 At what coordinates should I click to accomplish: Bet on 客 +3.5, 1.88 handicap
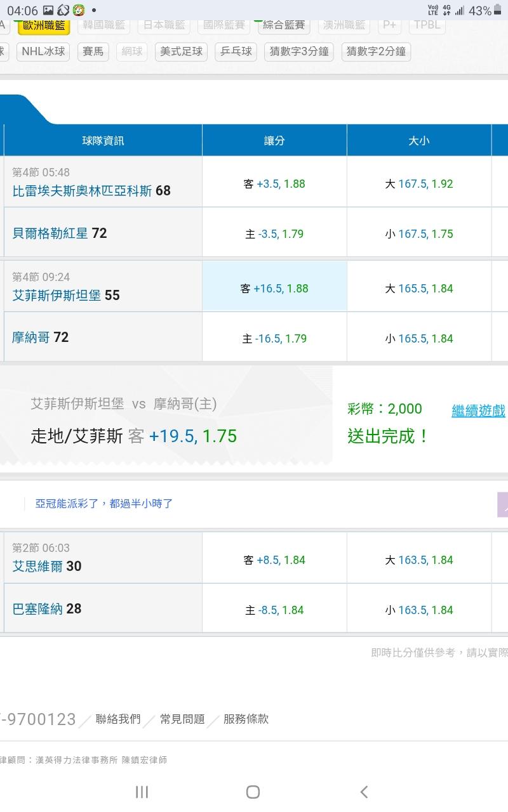click(274, 184)
